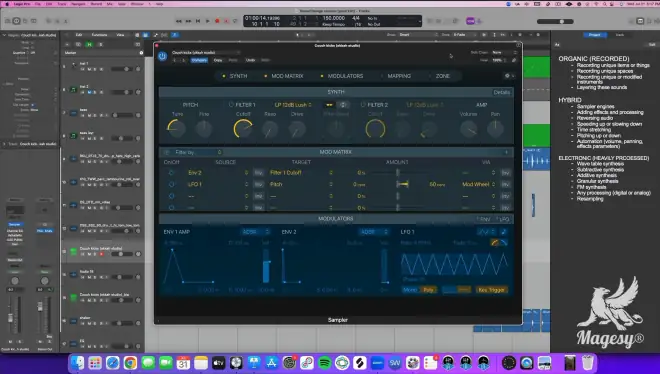Add a Mod Matrix routing with plus button
The height and width of the screenshot is (374, 660).
(507, 152)
